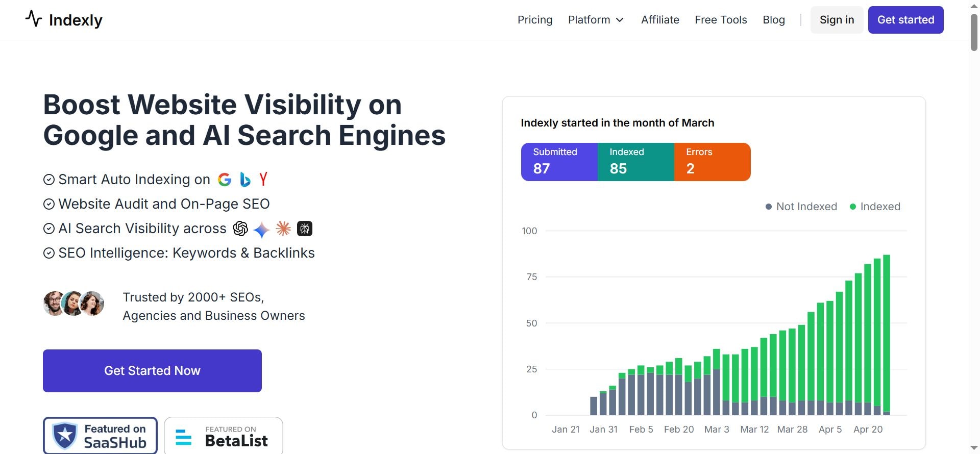Click the SaaSHub featured badge

[x=100, y=435]
